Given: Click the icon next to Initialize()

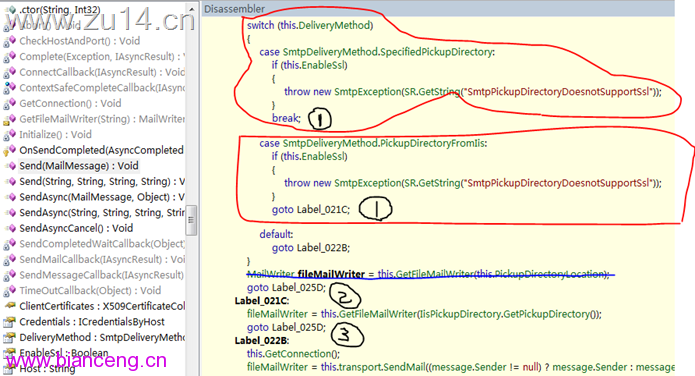Looking at the screenshot, I should tap(9, 135).
